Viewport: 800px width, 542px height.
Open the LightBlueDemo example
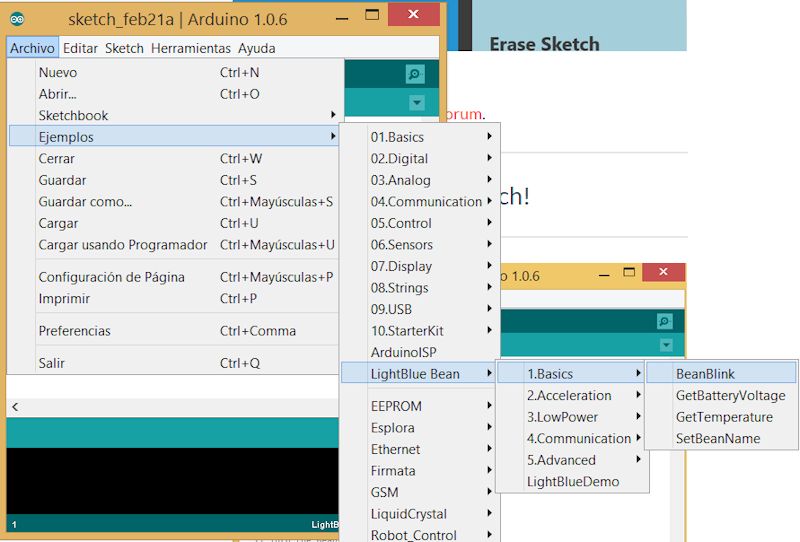[x=572, y=481]
